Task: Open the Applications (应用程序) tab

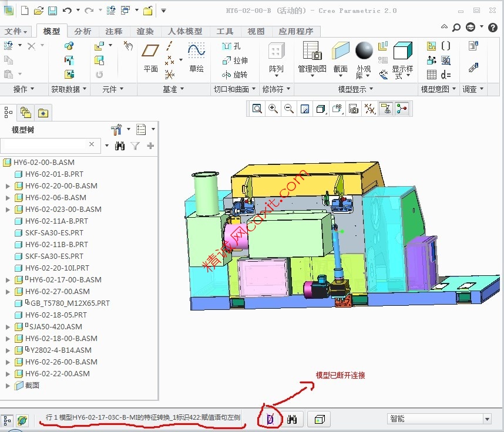Action: pos(296,31)
